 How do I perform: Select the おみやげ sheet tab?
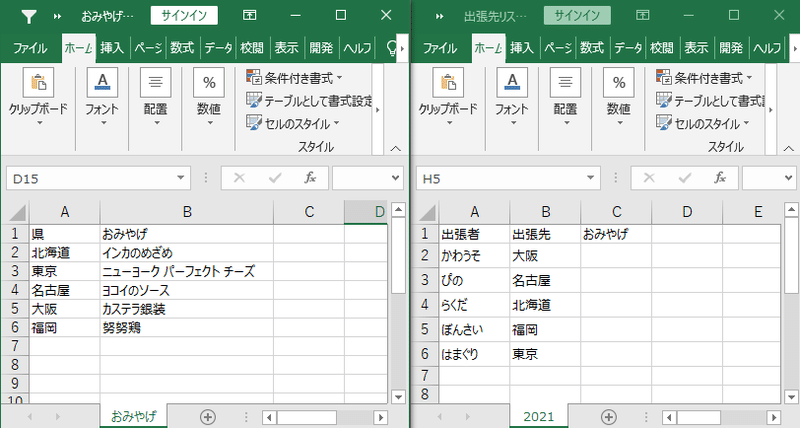click(134, 417)
